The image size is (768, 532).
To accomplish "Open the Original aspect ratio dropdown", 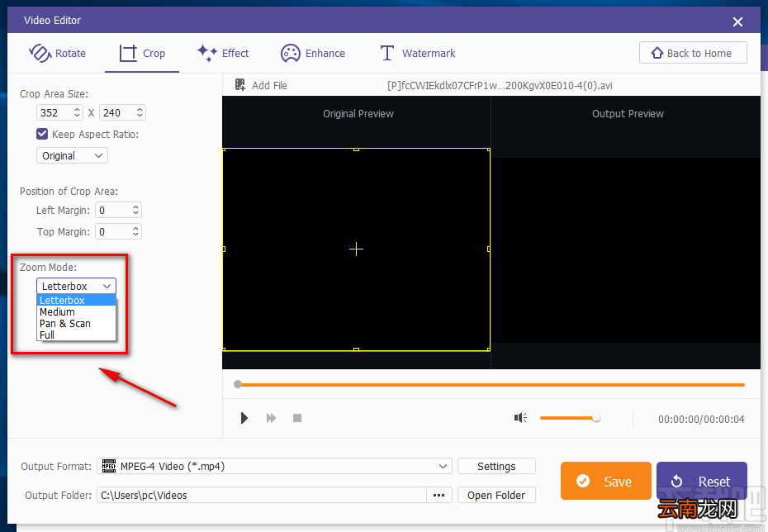I will (72, 156).
